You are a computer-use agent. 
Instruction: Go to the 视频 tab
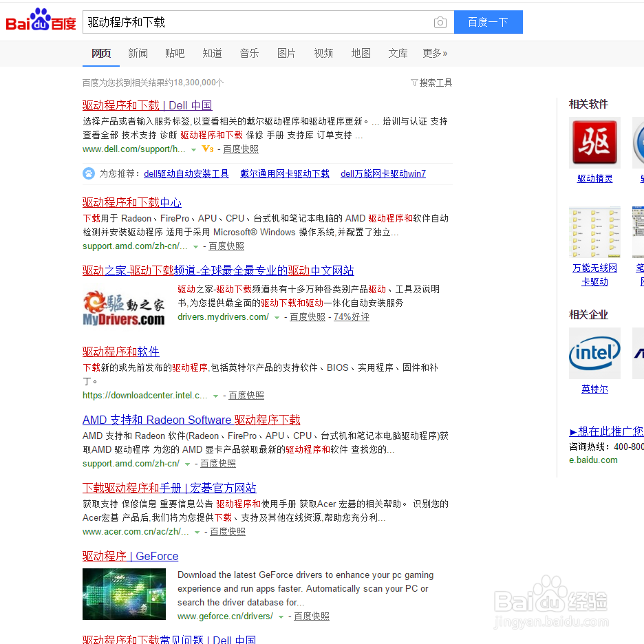coord(323,54)
